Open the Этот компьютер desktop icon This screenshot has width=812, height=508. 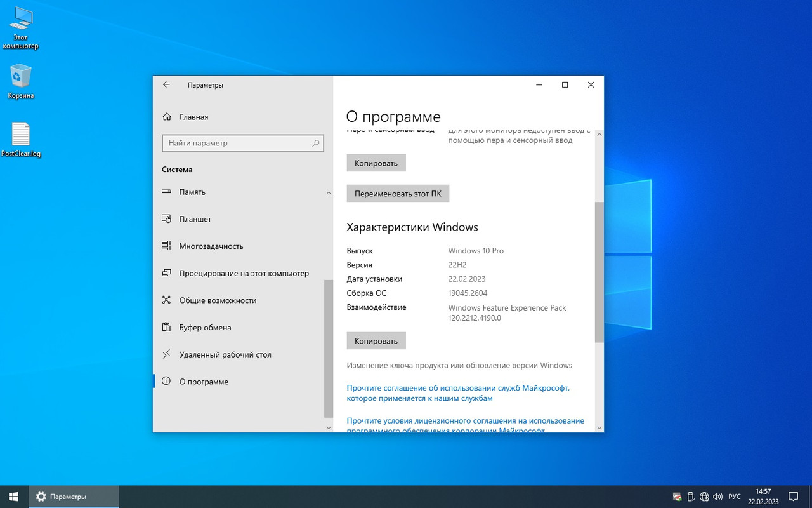coord(20,27)
